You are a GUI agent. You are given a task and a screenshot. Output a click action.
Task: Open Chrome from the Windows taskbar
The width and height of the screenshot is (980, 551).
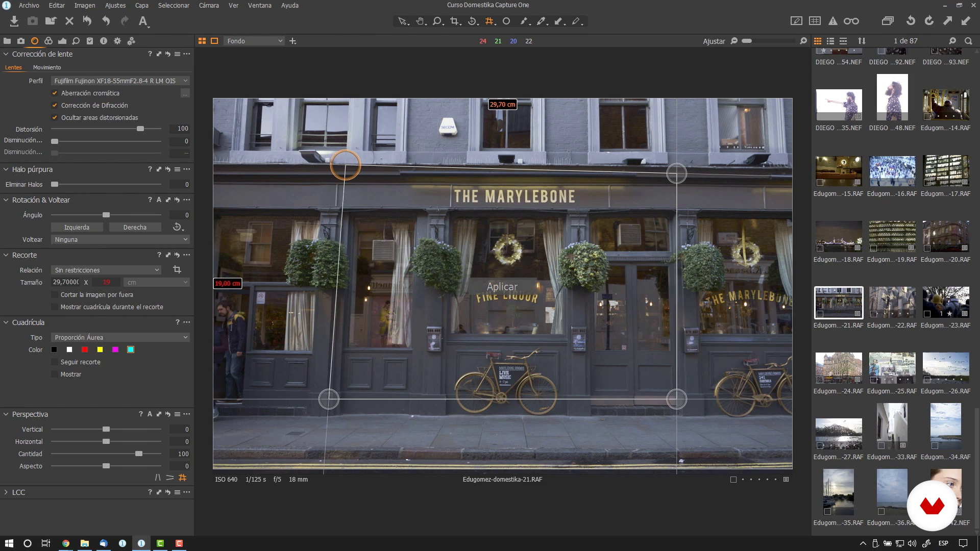(66, 543)
